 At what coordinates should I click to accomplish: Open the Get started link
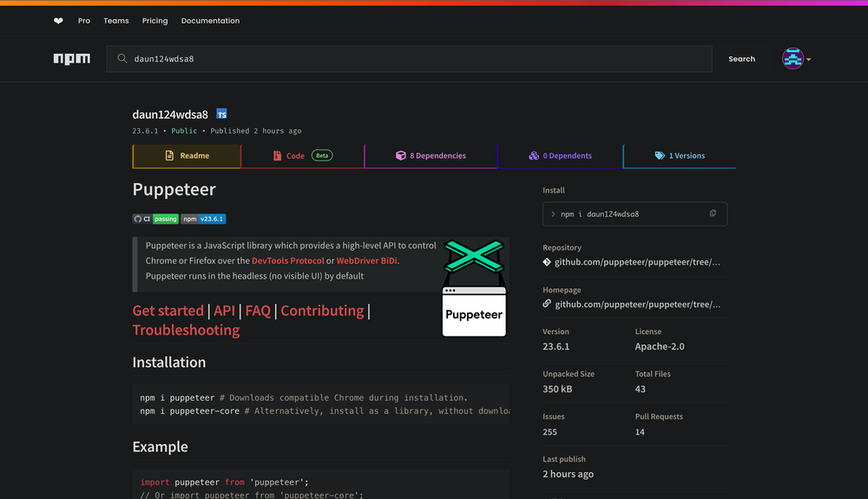tap(168, 311)
